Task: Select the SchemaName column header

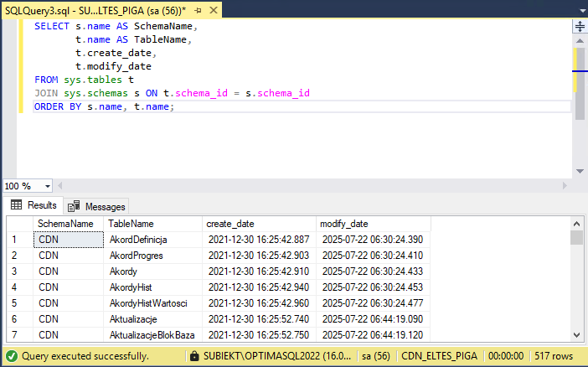Action: click(x=68, y=224)
